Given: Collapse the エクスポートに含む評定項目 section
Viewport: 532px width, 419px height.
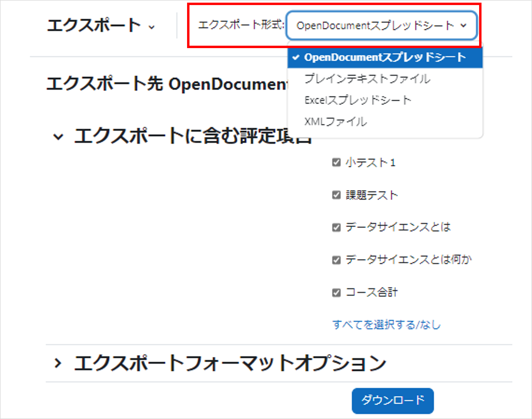Looking at the screenshot, I should (x=58, y=137).
